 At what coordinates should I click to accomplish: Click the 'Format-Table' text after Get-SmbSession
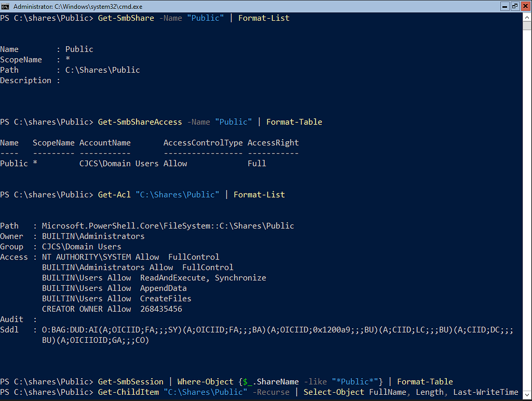click(x=425, y=382)
